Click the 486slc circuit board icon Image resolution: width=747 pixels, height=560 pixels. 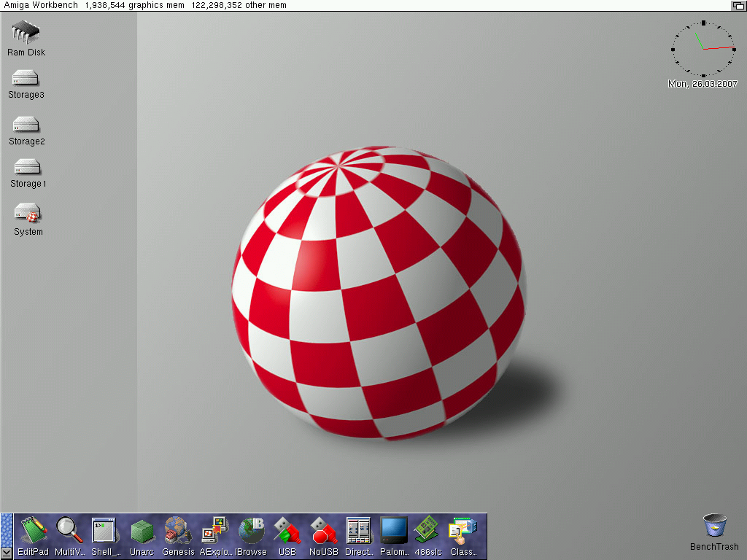pyautogui.click(x=427, y=529)
